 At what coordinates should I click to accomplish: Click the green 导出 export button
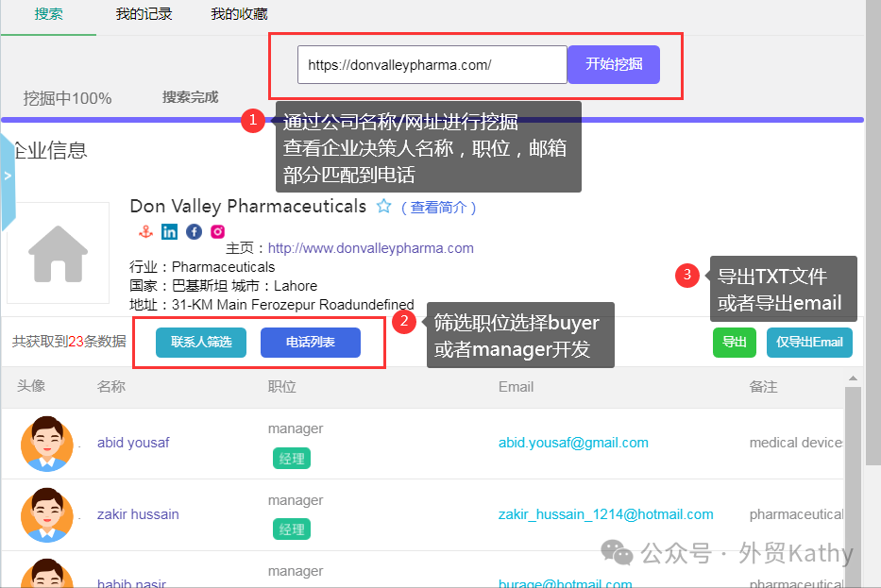735,343
